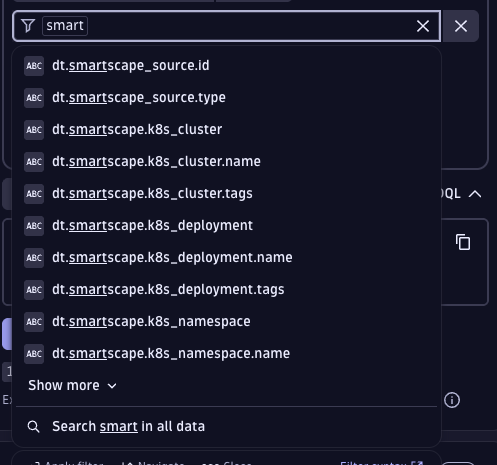This screenshot has width=497, height=465.
Task: Open the info icon tooltip
Action: [x=452, y=400]
